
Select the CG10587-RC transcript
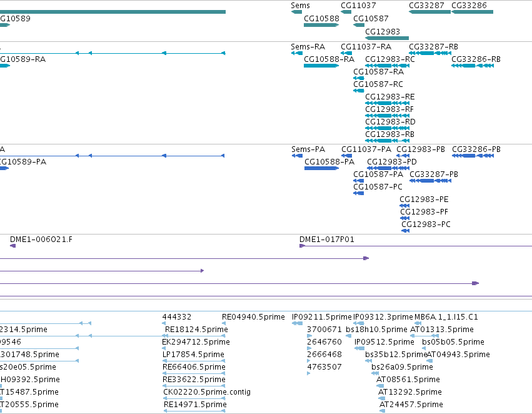pyautogui.click(x=378, y=84)
